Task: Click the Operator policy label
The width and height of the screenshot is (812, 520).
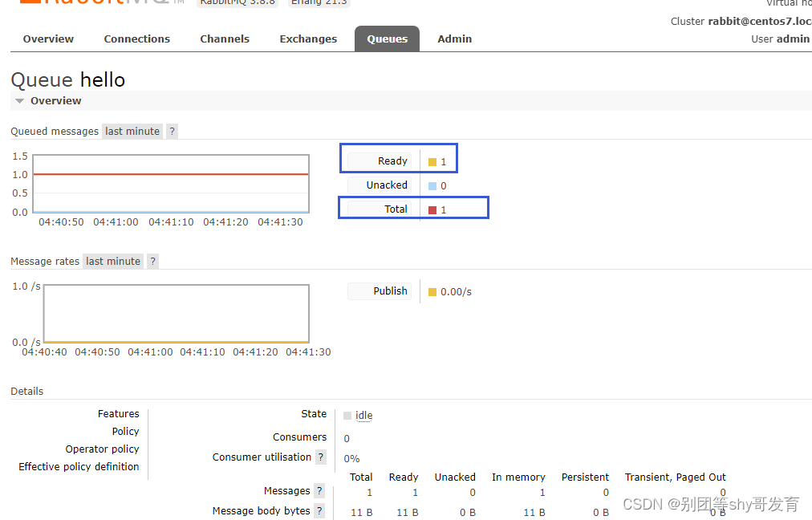Action: (102, 449)
